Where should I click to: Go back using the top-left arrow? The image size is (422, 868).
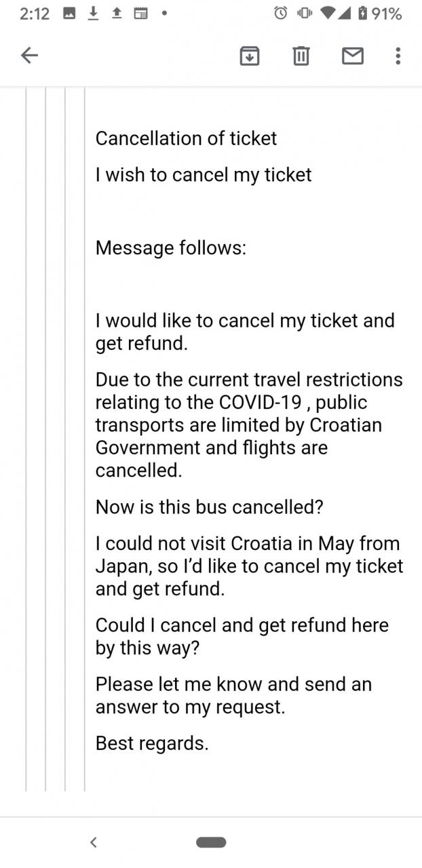(29, 56)
